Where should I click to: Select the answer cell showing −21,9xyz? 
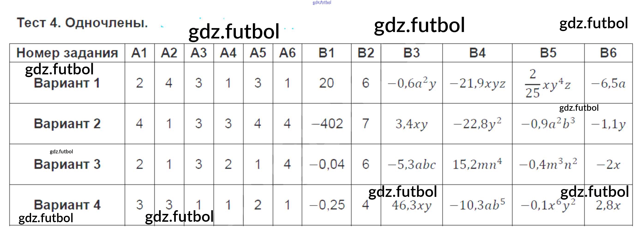pyautogui.click(x=477, y=83)
